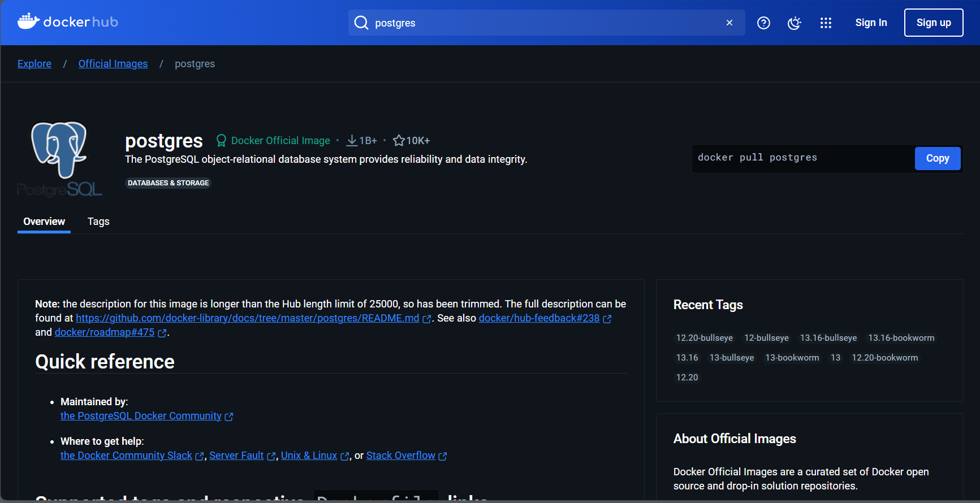Click the PostgreSQL elephant logo
Image resolution: width=980 pixels, height=503 pixels.
click(x=59, y=159)
